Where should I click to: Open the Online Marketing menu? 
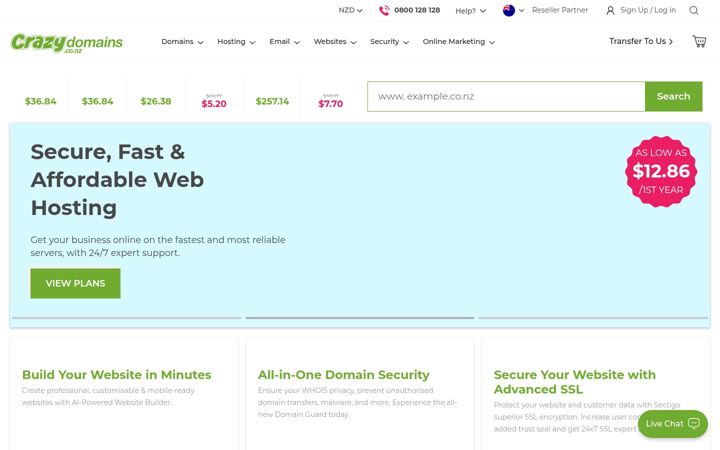tap(458, 41)
